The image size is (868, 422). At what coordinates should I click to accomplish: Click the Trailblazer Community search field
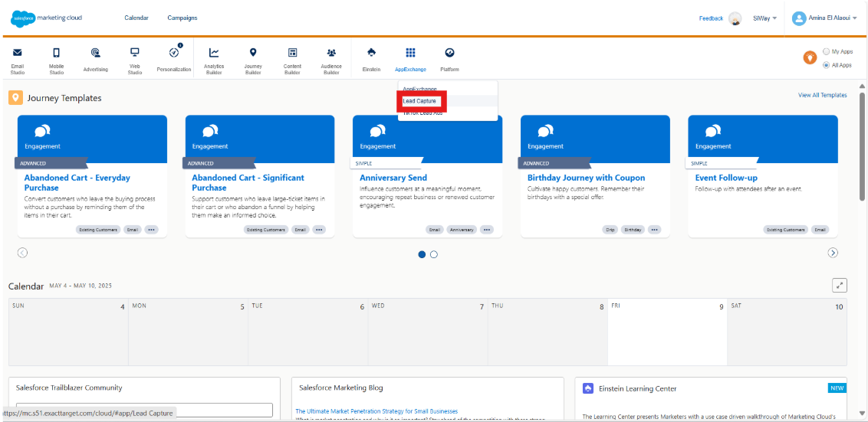click(x=144, y=410)
